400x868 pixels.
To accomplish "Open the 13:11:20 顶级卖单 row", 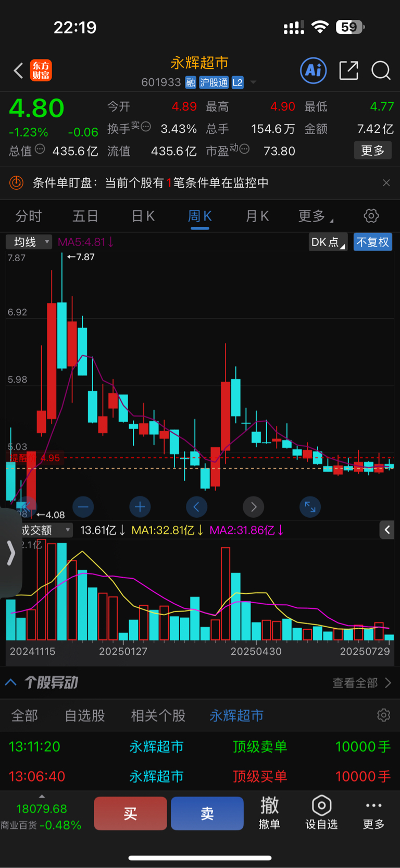I will pyautogui.click(x=200, y=747).
